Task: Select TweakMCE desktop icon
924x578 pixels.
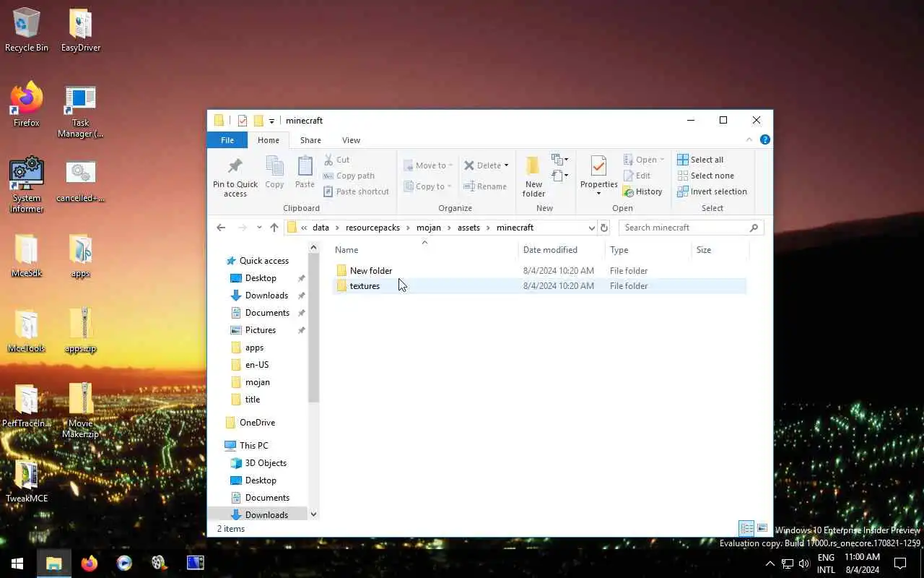Action: [27, 481]
